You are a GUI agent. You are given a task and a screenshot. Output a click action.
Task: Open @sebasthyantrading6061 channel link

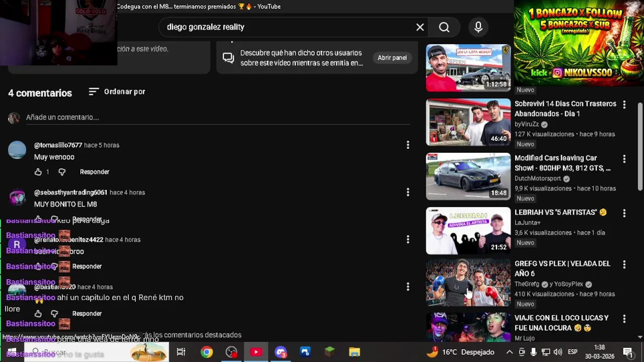coord(70,193)
